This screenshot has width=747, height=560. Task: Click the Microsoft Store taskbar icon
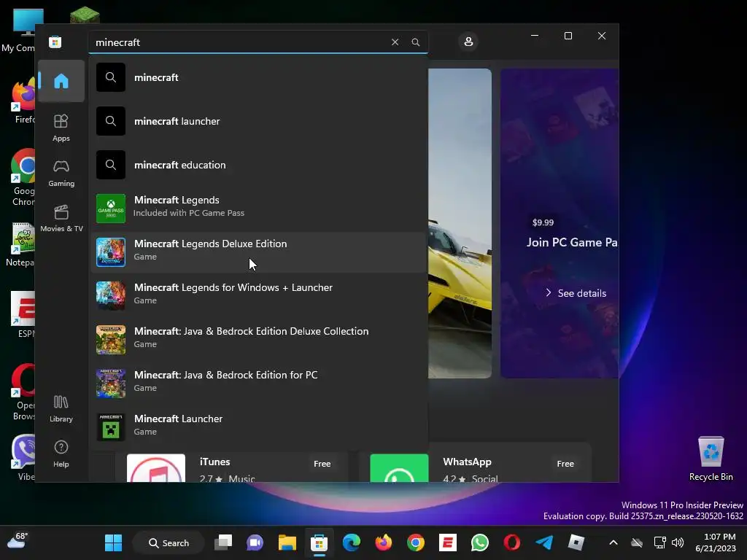click(320, 542)
